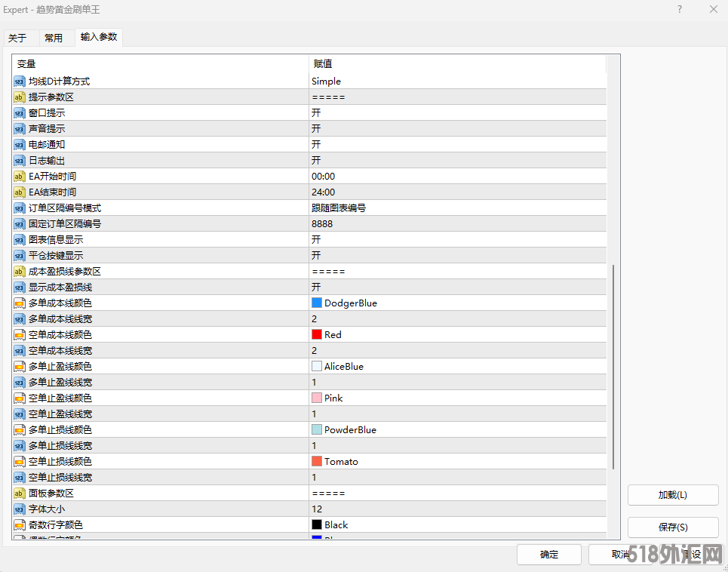Image resolution: width=728 pixels, height=572 pixels.
Task: Edit the 固定订单区隔编号 value 8888
Action: tap(322, 224)
